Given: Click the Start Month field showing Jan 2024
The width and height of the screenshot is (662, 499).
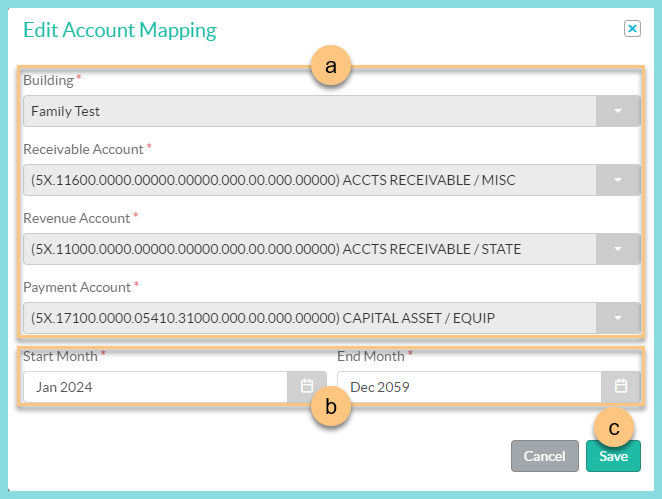Looking at the screenshot, I should pos(155,386).
